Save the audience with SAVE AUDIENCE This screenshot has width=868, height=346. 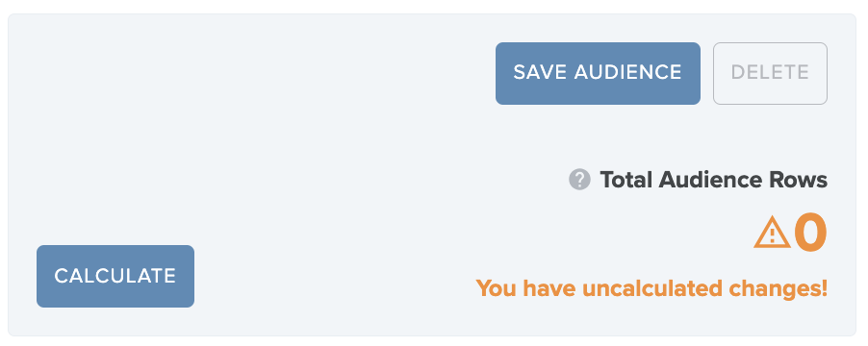point(598,73)
